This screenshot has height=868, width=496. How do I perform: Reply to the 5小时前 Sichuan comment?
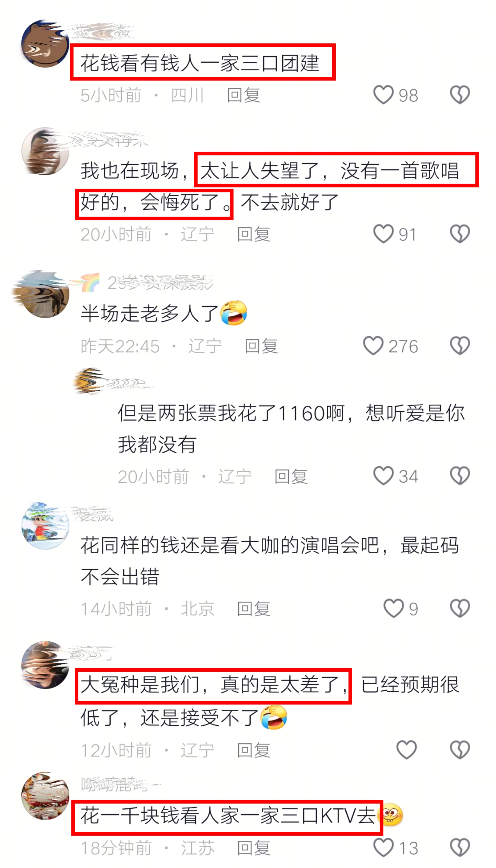coord(244,95)
